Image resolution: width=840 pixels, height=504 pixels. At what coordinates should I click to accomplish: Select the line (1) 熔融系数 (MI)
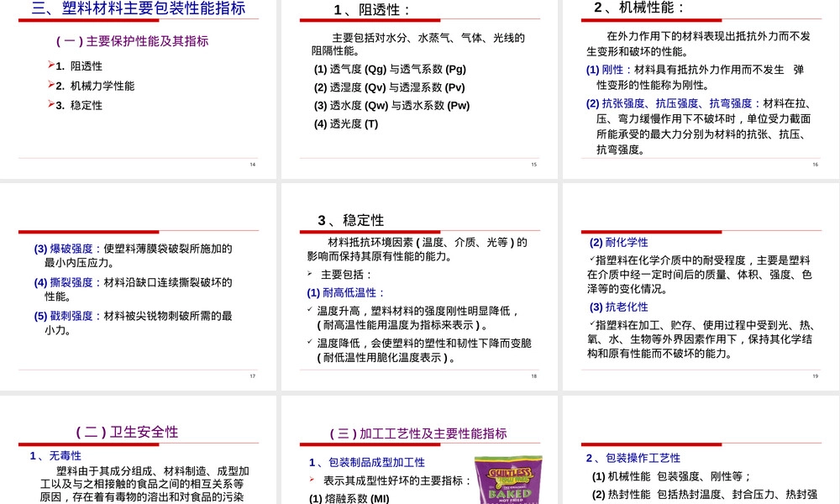coord(349,499)
